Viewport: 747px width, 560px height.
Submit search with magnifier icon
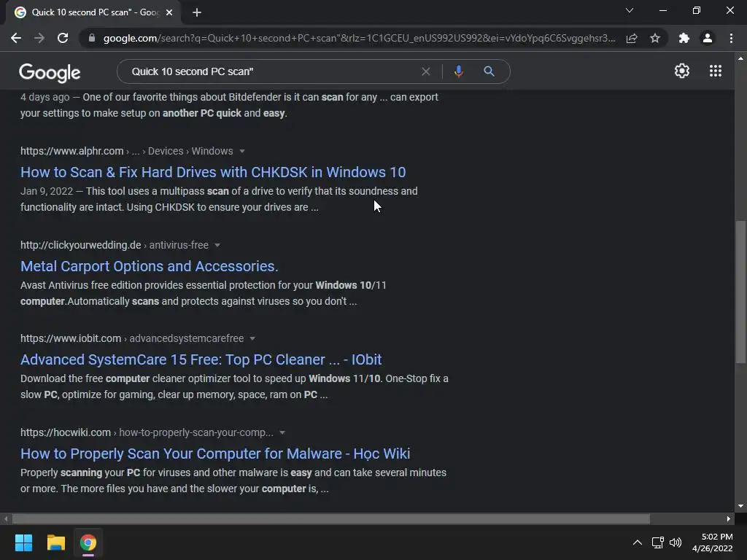pos(489,71)
